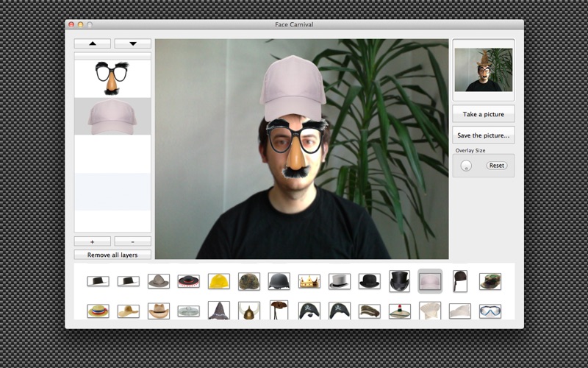Click Take a picture

coord(484,114)
